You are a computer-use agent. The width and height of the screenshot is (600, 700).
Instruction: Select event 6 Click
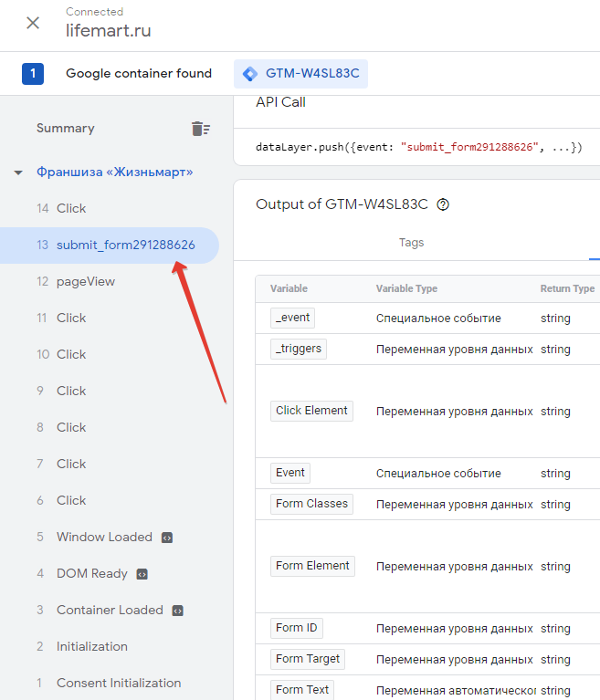(x=110, y=501)
